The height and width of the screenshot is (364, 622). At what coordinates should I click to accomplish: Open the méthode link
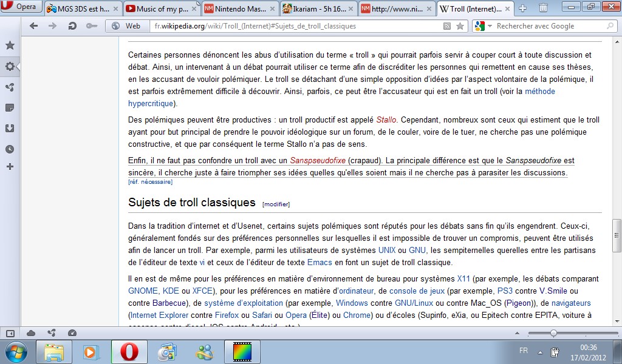(x=540, y=92)
